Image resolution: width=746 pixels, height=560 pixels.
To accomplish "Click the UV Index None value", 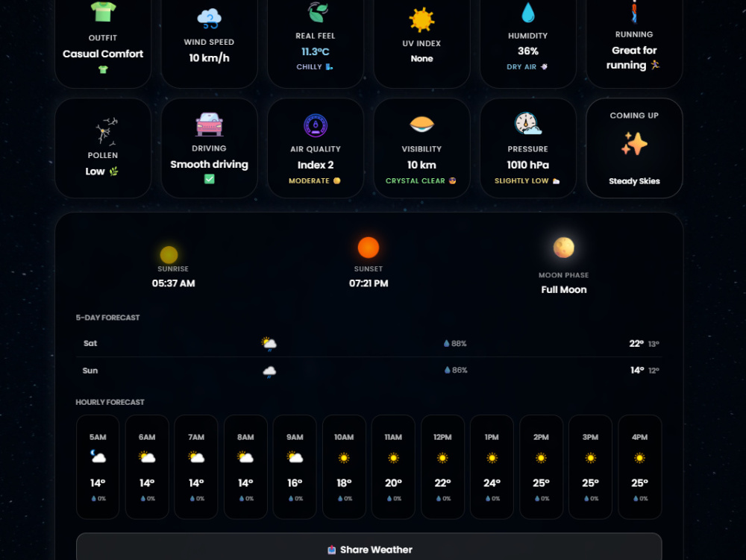I will pos(422,58).
